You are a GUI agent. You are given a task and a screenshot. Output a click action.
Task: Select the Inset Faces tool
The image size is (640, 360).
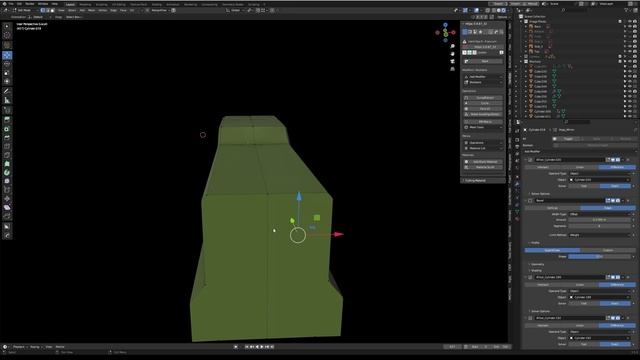(7, 129)
